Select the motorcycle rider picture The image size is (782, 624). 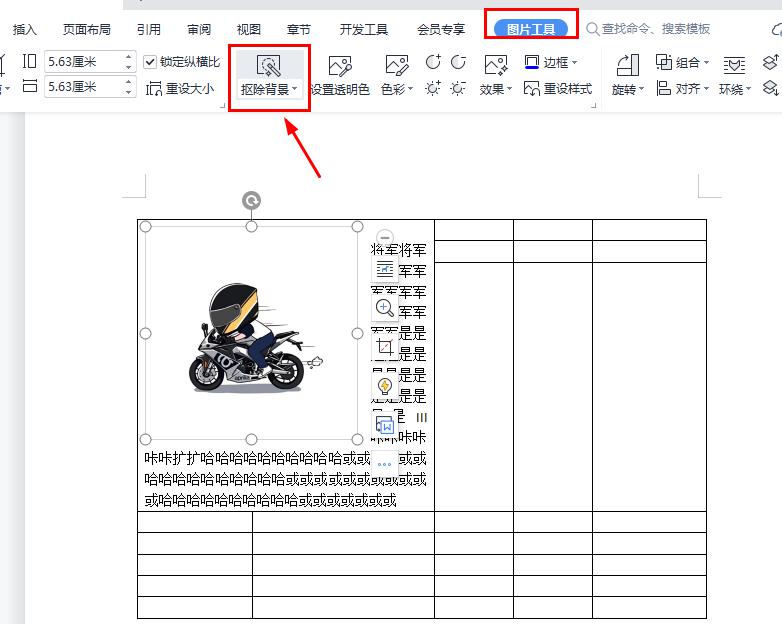point(251,333)
